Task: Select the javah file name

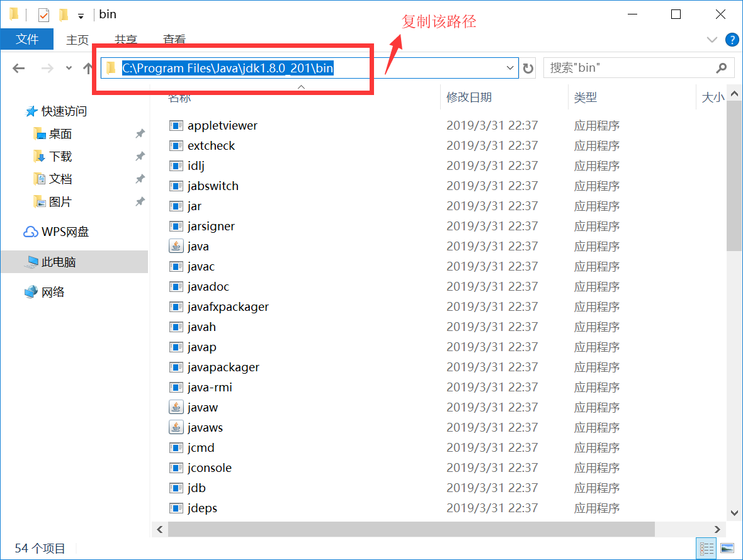Action: coord(201,327)
